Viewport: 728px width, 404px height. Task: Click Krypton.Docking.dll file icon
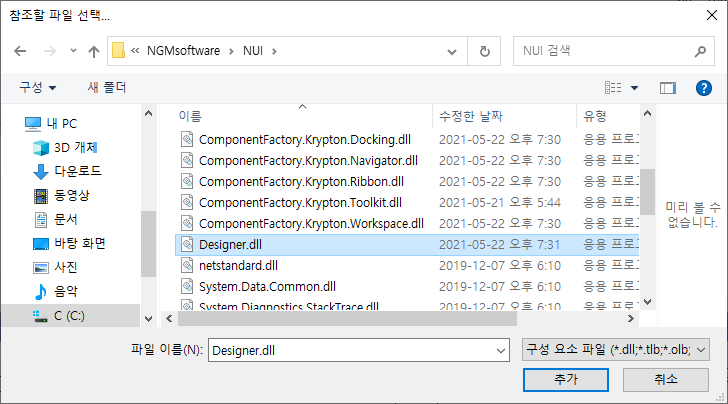click(187, 139)
